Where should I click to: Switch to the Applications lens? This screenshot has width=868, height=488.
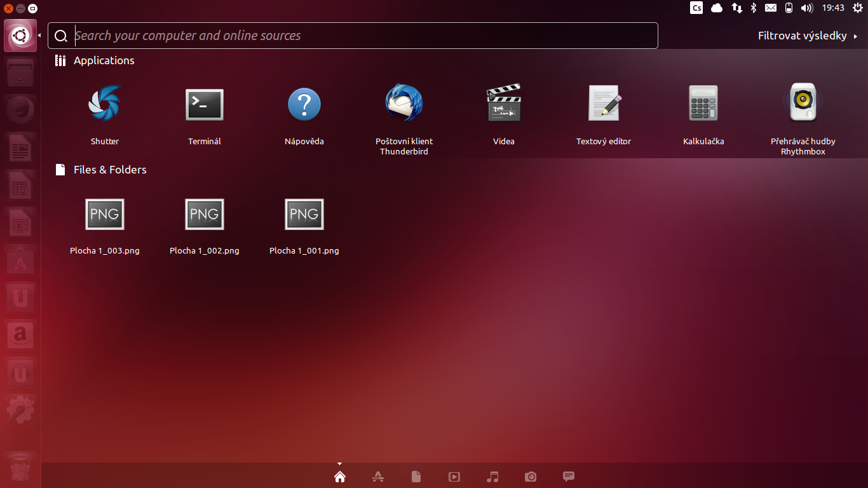click(378, 477)
